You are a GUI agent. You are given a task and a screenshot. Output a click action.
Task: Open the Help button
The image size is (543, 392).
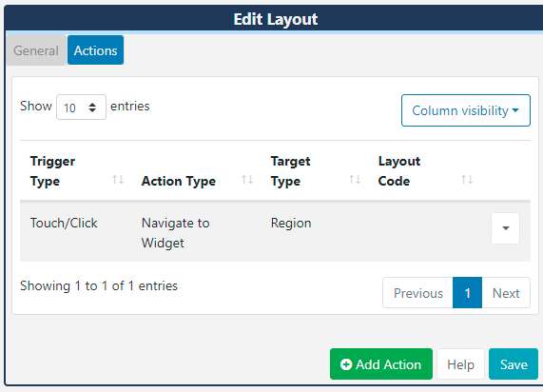click(x=460, y=363)
